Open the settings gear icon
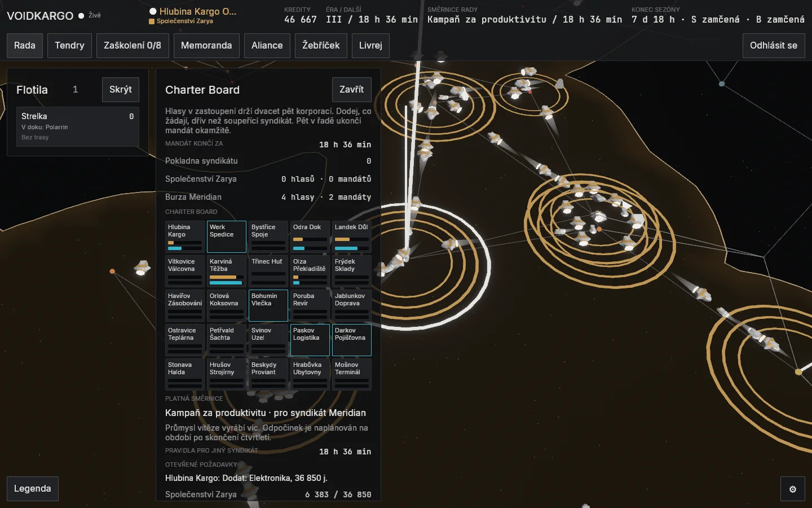The width and height of the screenshot is (812, 508). click(793, 489)
